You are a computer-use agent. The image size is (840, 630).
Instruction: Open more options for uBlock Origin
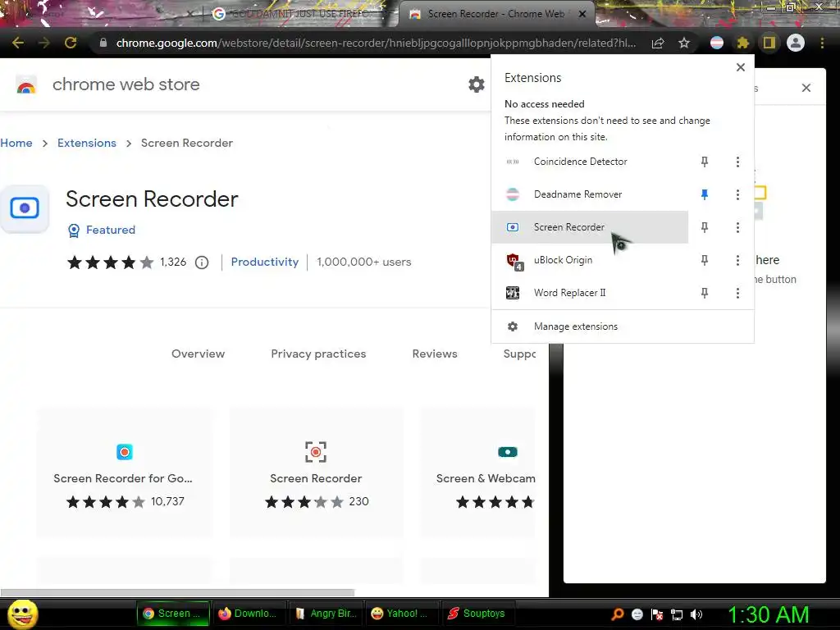tap(737, 260)
